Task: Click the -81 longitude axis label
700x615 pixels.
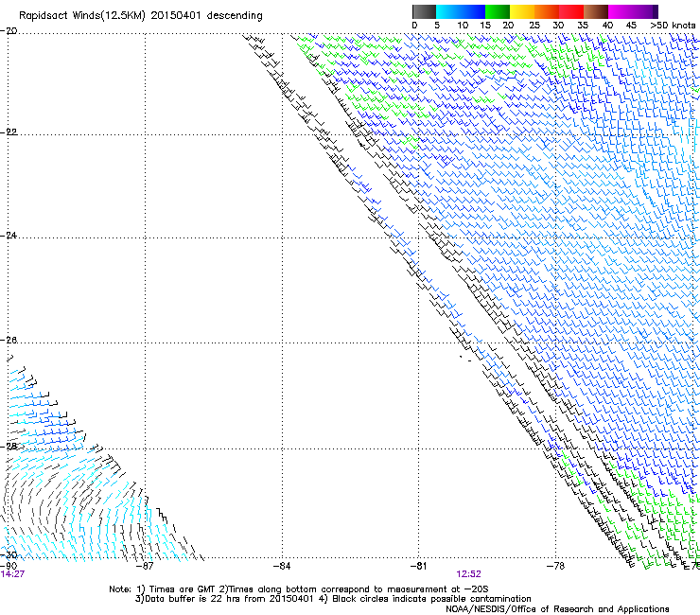Action: click(418, 566)
